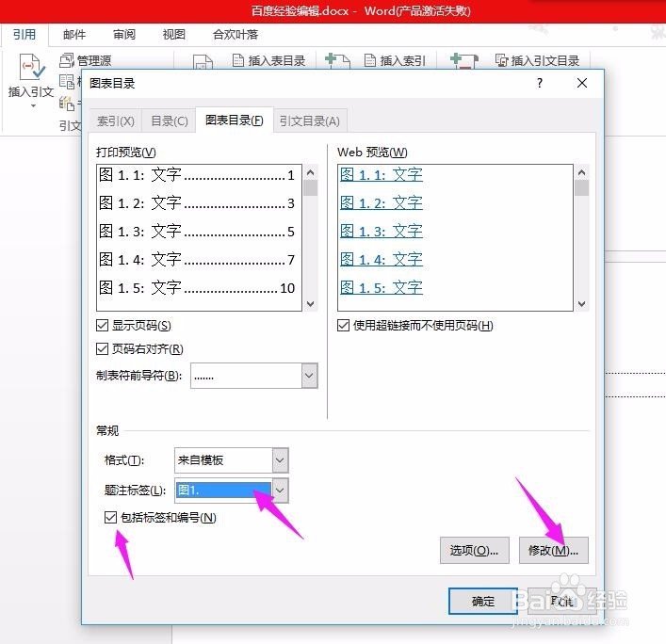Click Insert Table of Figures icon
Image resolution: width=666 pixels, height=644 pixels.
238,60
